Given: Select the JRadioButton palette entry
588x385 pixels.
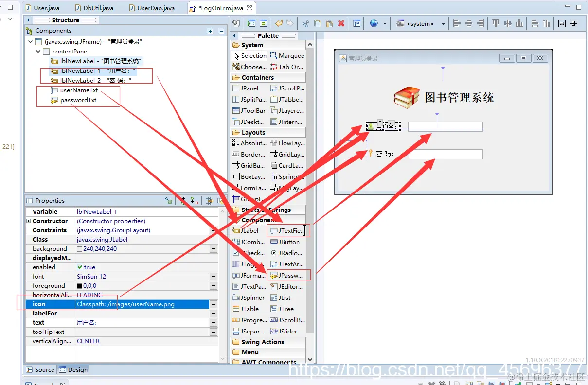Looking at the screenshot, I should point(287,253).
